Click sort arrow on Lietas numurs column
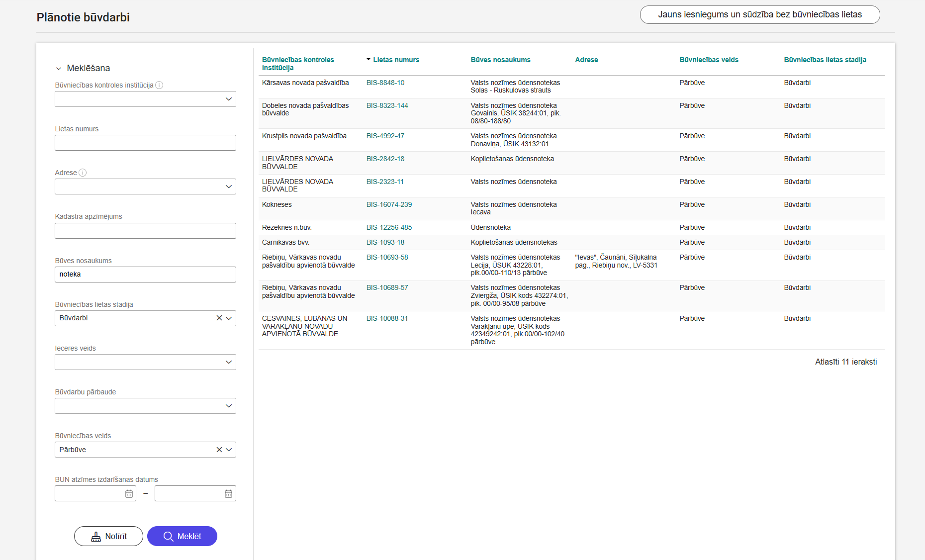925x560 pixels. click(369, 60)
